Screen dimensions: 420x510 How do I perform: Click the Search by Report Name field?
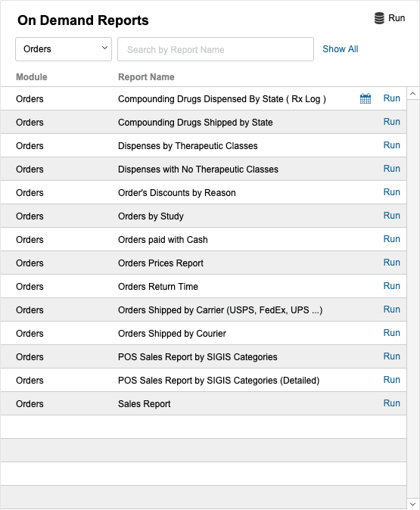(216, 49)
